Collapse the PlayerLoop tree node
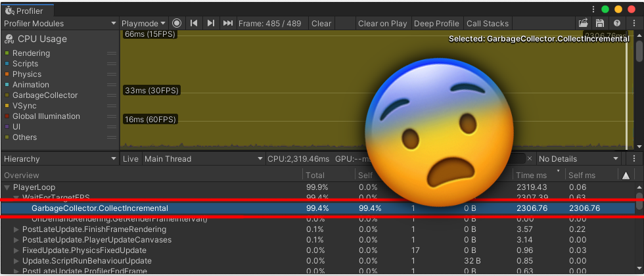The height and width of the screenshot is (276, 644). click(x=7, y=187)
